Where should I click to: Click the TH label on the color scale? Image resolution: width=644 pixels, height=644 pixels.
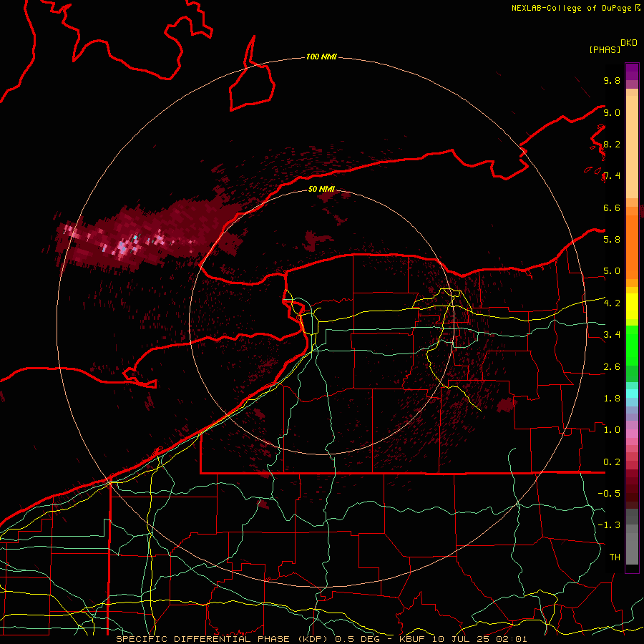pyautogui.click(x=615, y=557)
